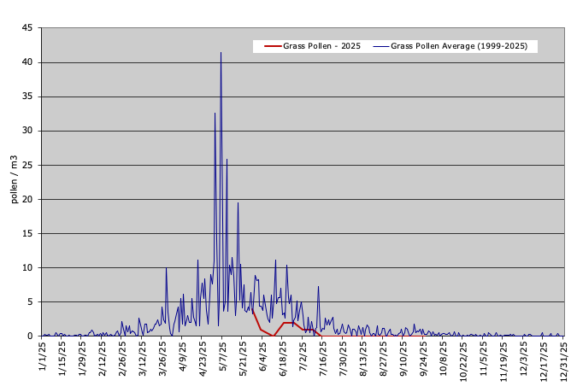Image resolution: width=577 pixels, height=392 pixels.
Task: Click the 3/26/25 date on the x-axis
Action: coord(162,359)
